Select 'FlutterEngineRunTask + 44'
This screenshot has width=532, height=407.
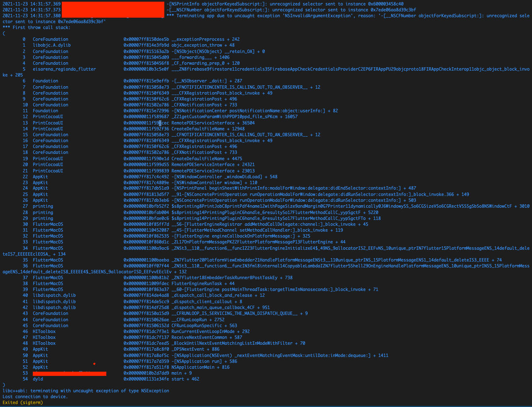pyautogui.click(x=203, y=283)
